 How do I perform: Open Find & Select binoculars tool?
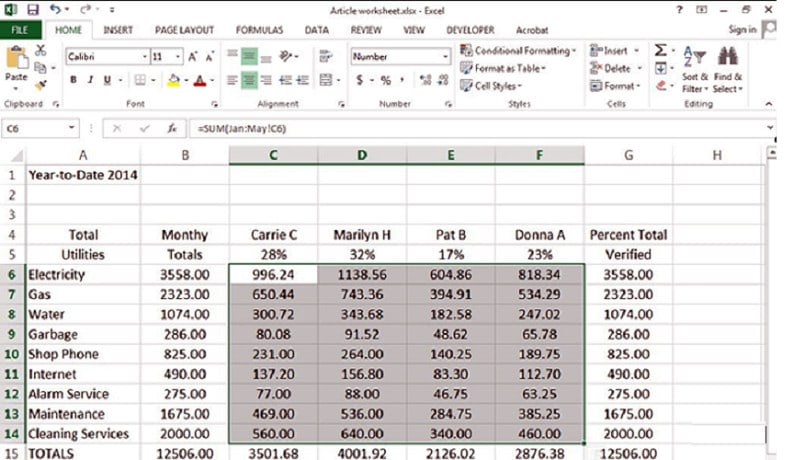click(x=727, y=58)
